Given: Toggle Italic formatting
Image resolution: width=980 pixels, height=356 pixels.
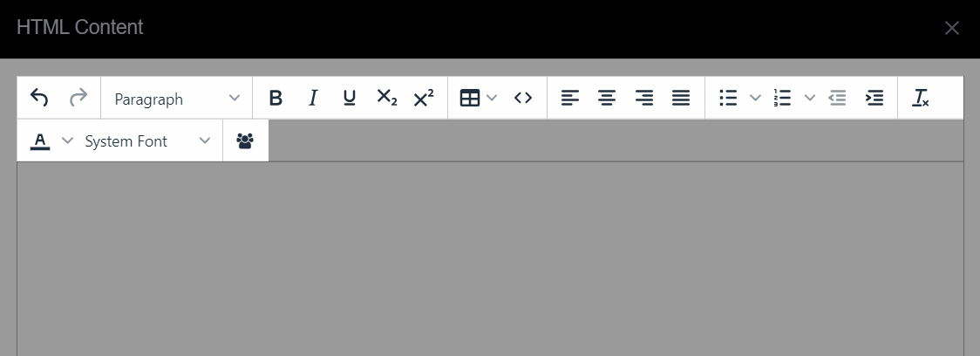Looking at the screenshot, I should click(x=312, y=99).
